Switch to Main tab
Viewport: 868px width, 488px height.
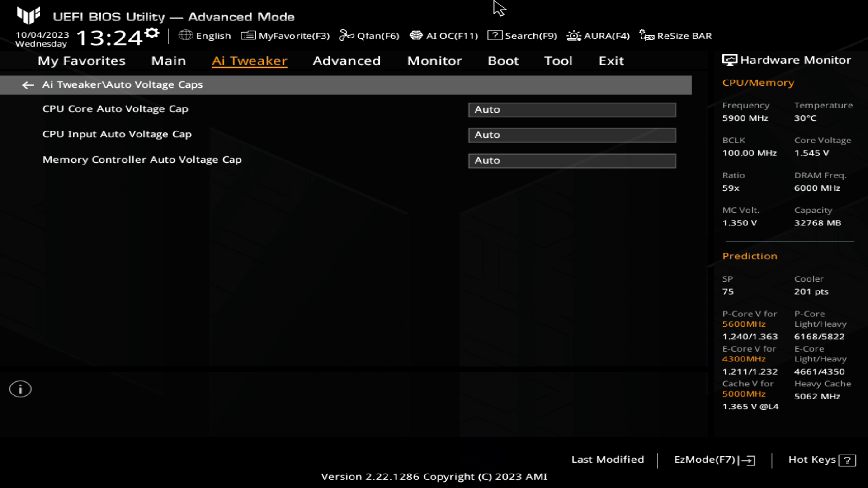[x=169, y=61]
